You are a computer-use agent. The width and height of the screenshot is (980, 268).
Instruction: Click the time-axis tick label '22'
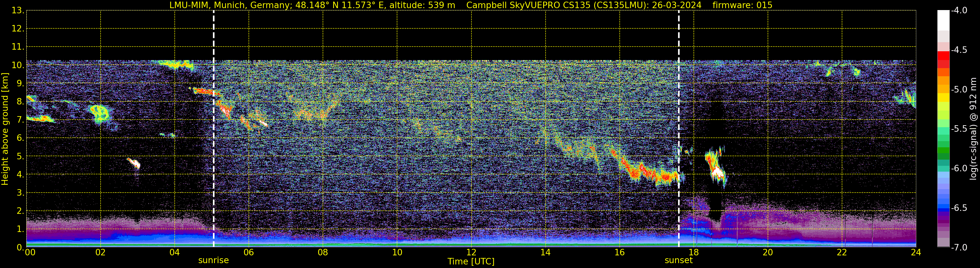(x=842, y=252)
